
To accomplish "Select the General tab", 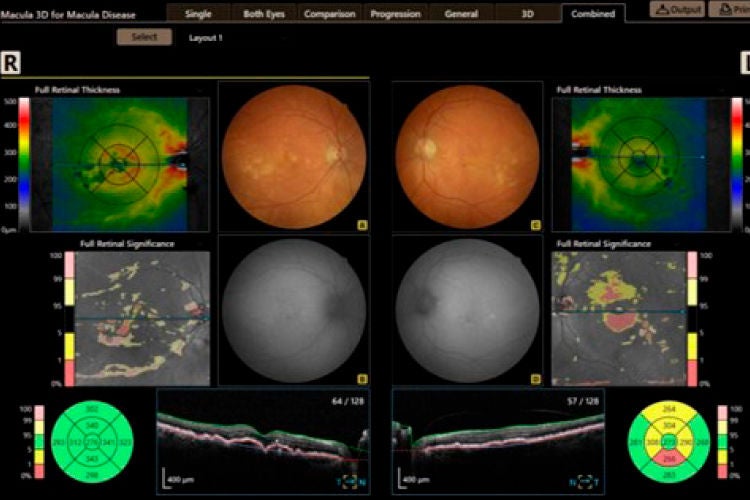I will pyautogui.click(x=461, y=14).
